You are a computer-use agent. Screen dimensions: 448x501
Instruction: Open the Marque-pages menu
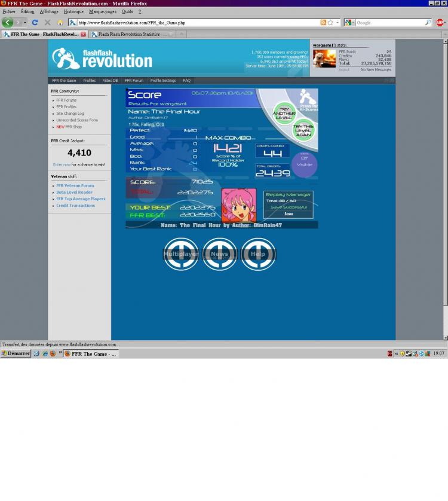(x=103, y=11)
